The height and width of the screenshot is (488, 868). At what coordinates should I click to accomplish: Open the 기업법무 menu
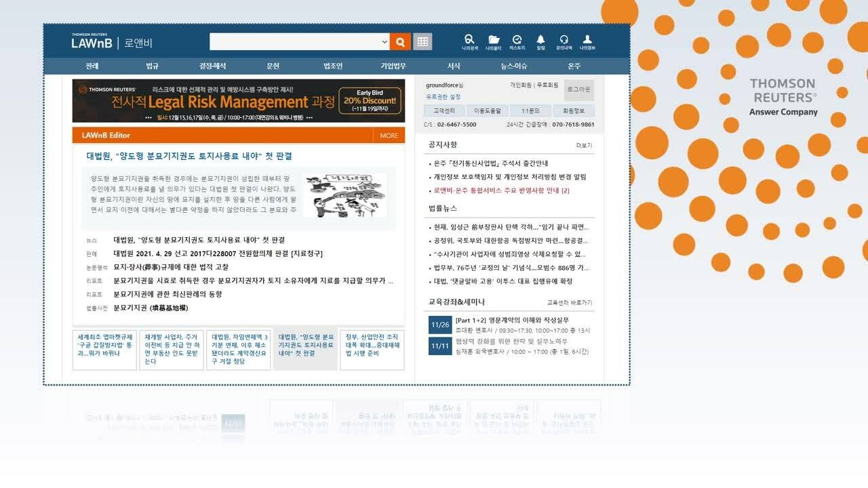(393, 66)
